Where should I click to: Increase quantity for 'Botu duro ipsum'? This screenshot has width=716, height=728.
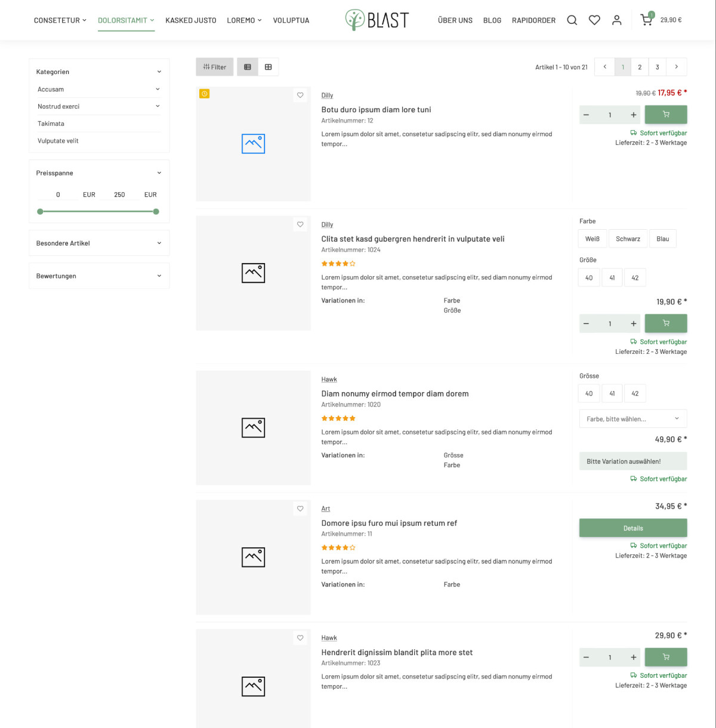pyautogui.click(x=633, y=115)
